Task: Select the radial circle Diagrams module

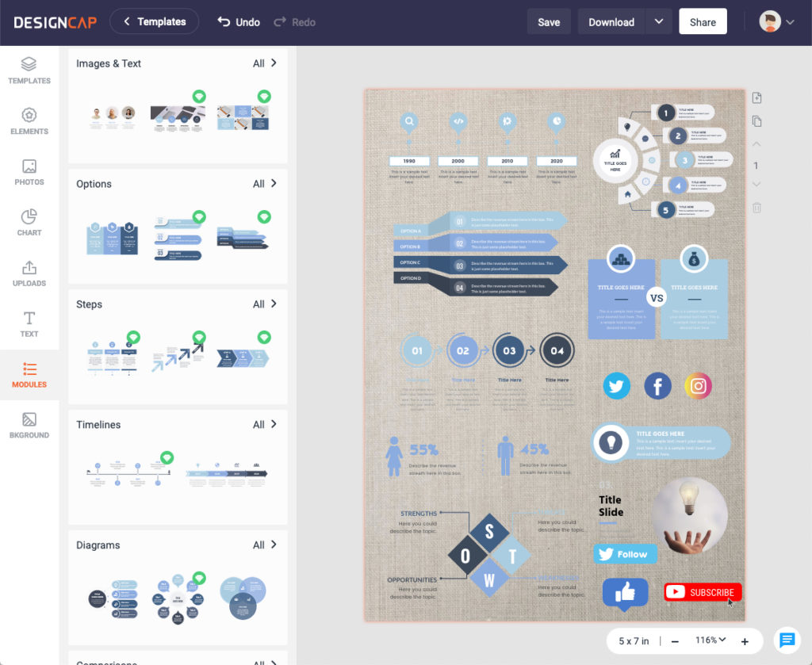Action: (178, 599)
